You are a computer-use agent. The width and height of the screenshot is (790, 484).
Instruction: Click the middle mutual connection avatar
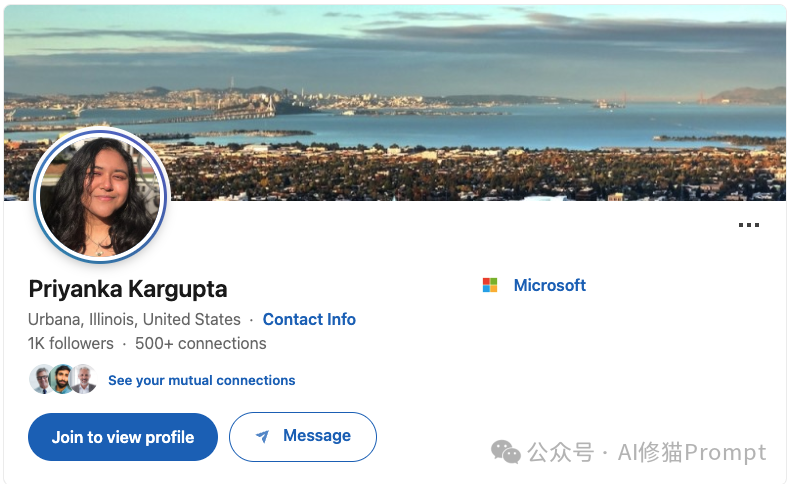point(62,379)
